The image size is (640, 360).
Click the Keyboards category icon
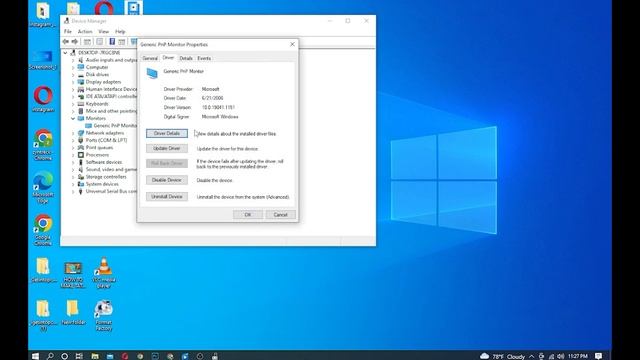click(x=80, y=104)
